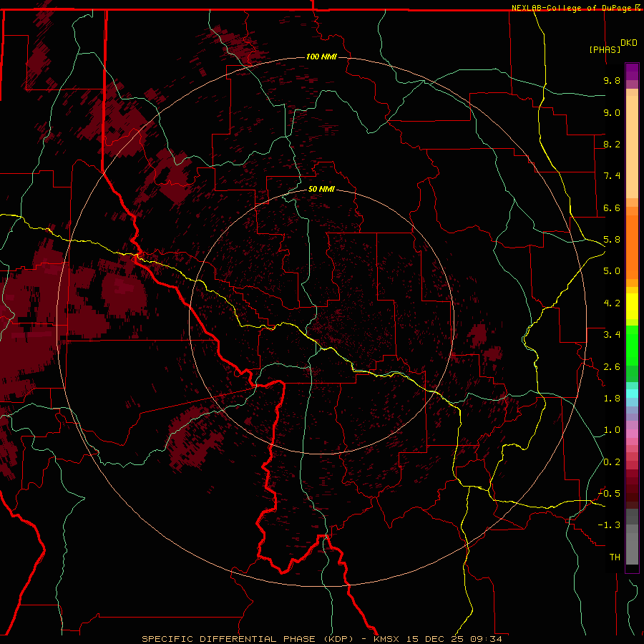The width and height of the screenshot is (644, 644).
Task: Click the 6.6 value on color scale
Action: pyautogui.click(x=612, y=208)
